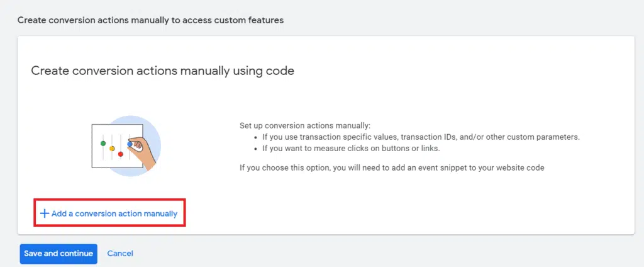Click the page heading about custom features
Screen dimensions: 644x267
click(x=150, y=20)
